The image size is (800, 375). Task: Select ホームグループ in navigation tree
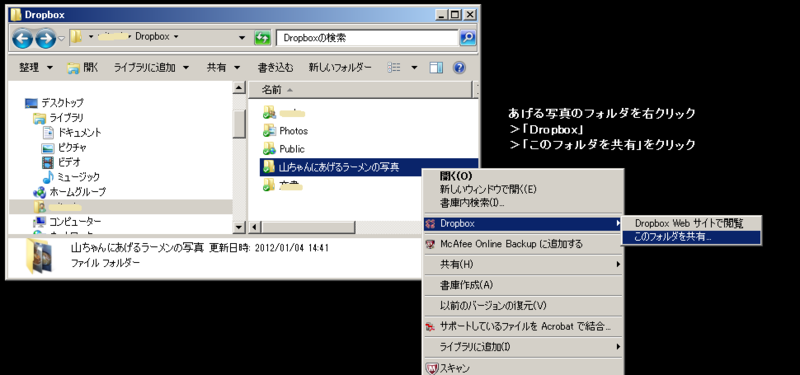(x=69, y=192)
